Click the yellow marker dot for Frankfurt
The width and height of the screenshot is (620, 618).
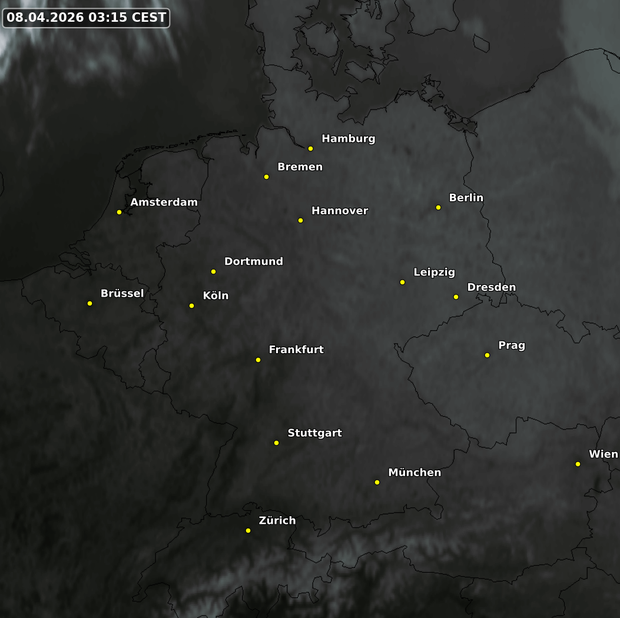pyautogui.click(x=258, y=360)
